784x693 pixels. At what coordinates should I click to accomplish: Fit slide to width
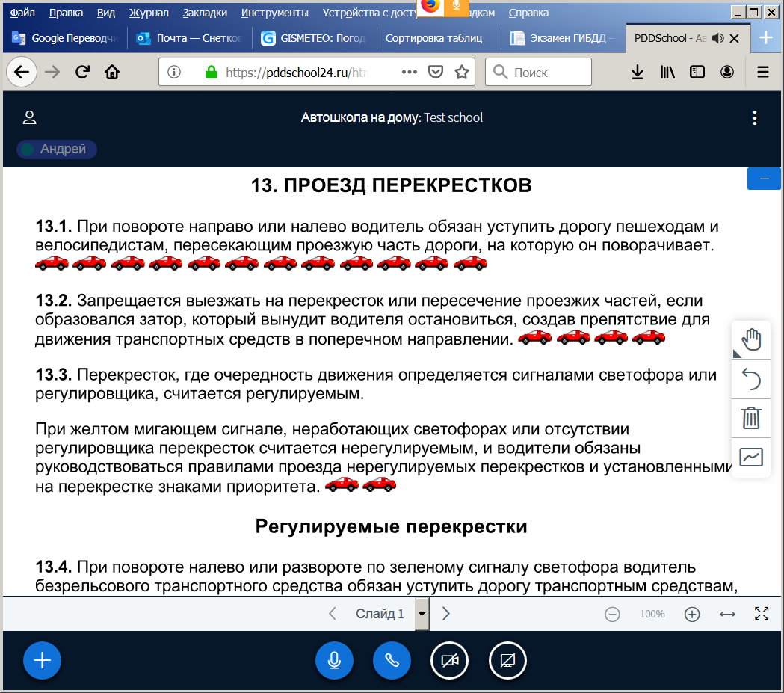[727, 614]
